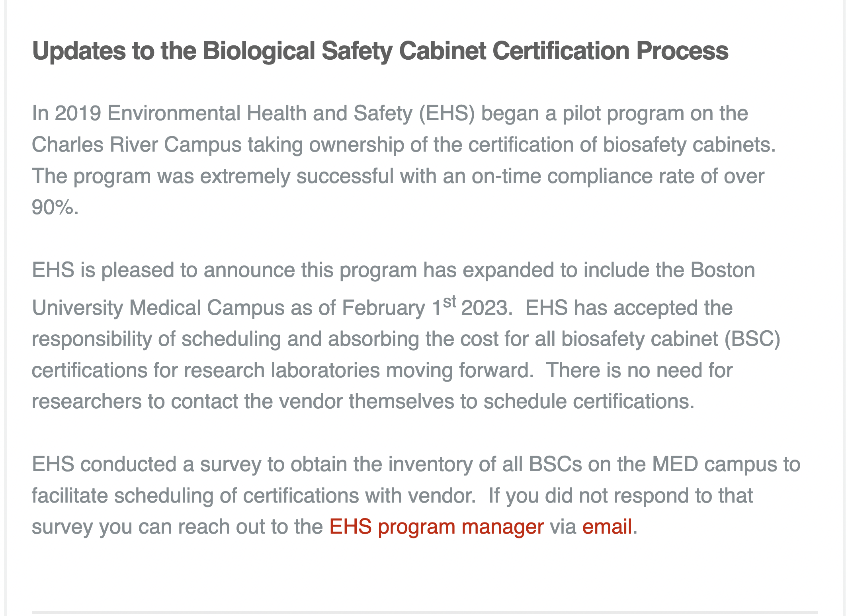Click the words "Charles River Campus"
This screenshot has width=848, height=616.
[137, 144]
